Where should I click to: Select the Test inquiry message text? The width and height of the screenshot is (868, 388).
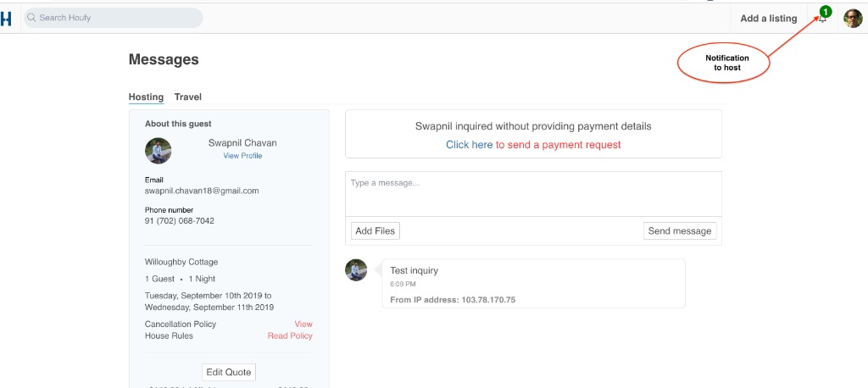click(x=414, y=270)
